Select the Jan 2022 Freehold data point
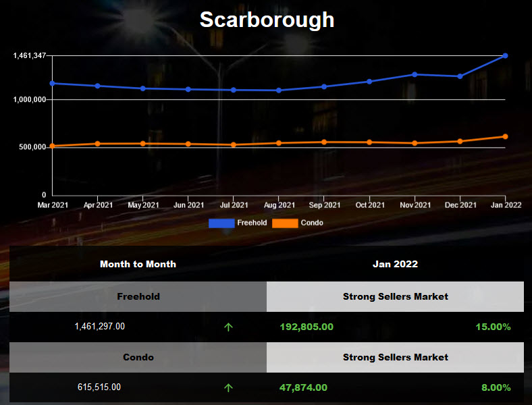The width and height of the screenshot is (532, 405). (505, 55)
